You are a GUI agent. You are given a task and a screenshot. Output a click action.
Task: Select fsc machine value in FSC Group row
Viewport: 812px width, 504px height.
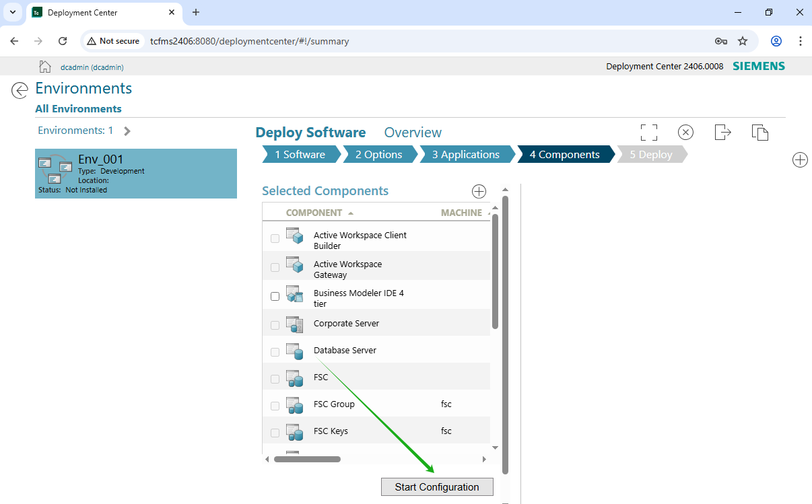click(446, 404)
